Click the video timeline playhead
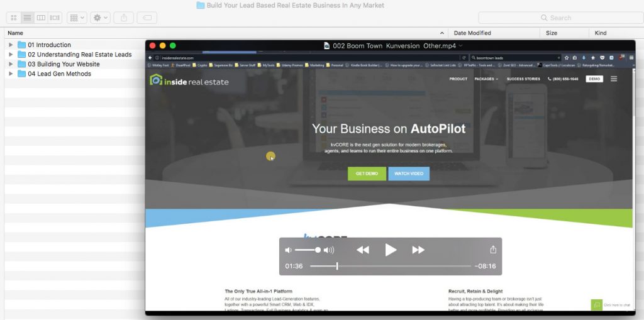Screen dimensions: 644x320 pos(337,266)
